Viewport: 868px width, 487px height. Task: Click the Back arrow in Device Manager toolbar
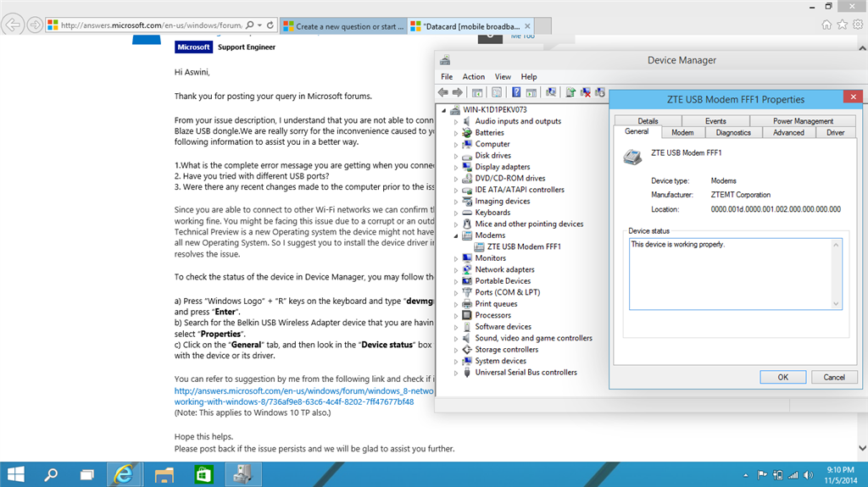coord(442,92)
